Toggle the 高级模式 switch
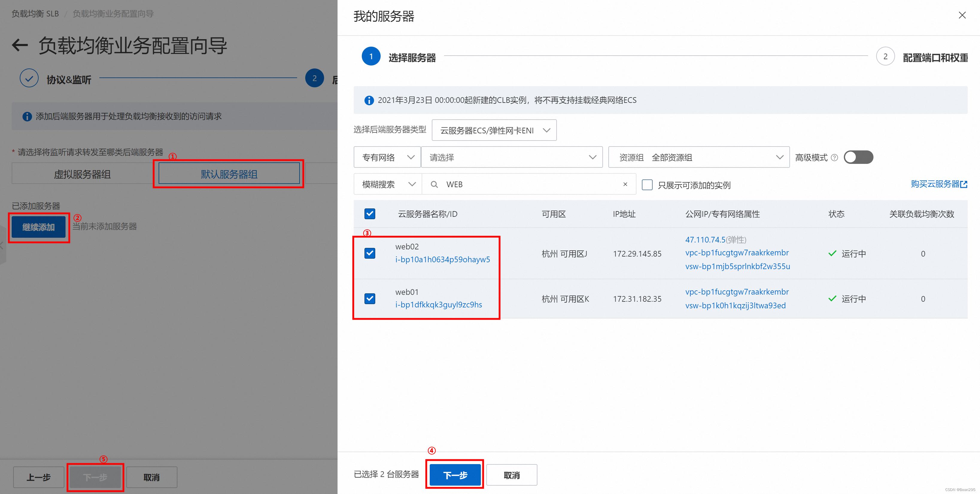The image size is (980, 494). 858,158
